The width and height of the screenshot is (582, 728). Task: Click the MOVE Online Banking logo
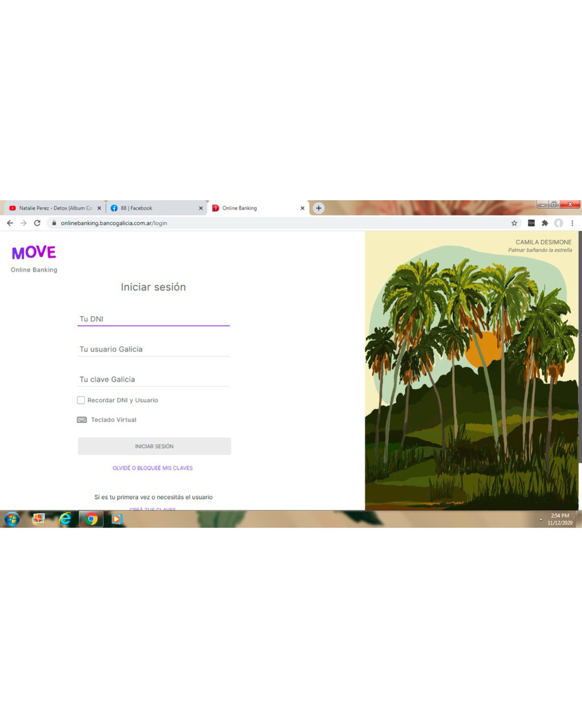coord(34,259)
